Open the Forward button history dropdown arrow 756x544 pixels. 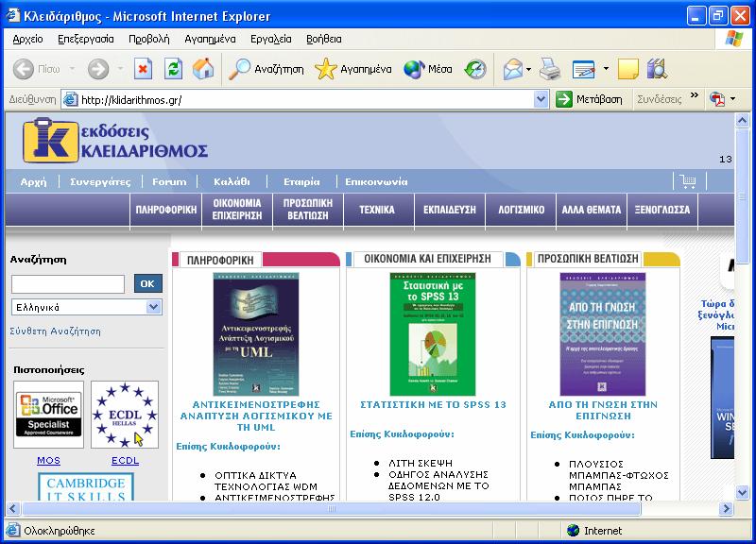click(120, 69)
